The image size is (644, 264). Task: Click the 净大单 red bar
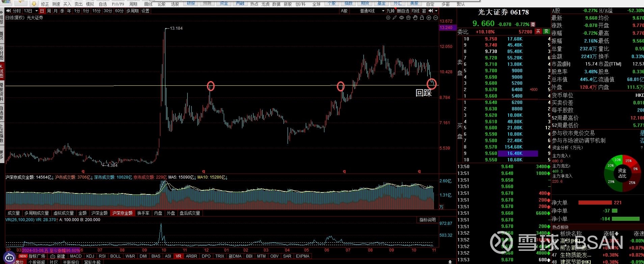[595, 203]
